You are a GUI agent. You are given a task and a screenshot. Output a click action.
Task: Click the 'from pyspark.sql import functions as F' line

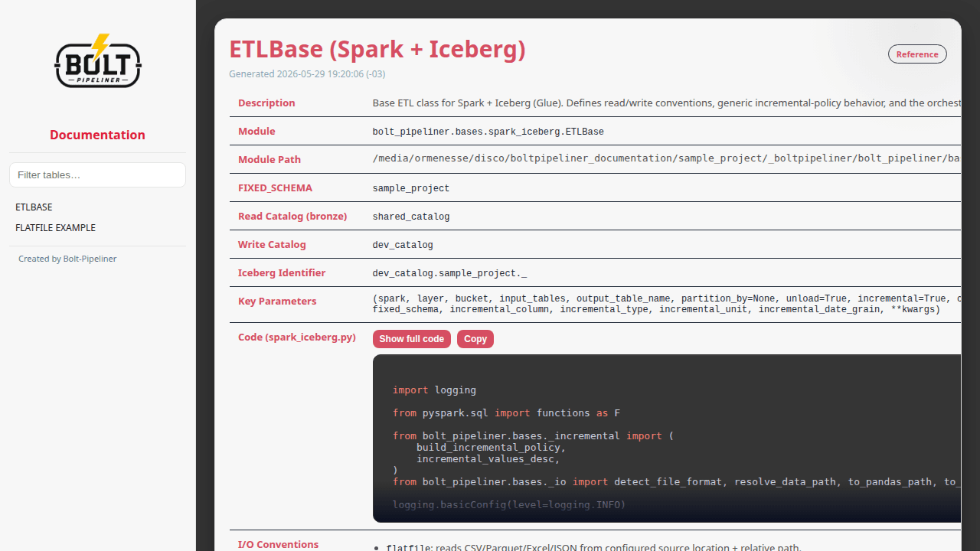coord(506,413)
